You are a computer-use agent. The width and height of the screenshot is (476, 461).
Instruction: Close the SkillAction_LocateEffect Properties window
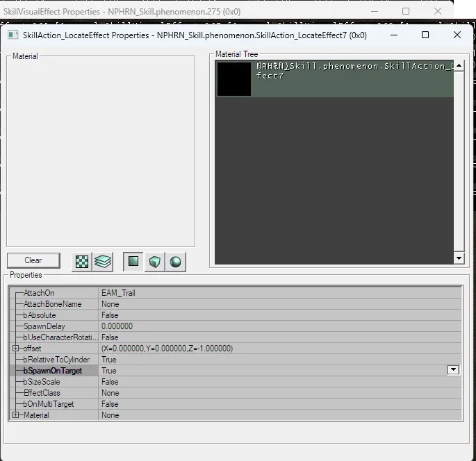(457, 35)
